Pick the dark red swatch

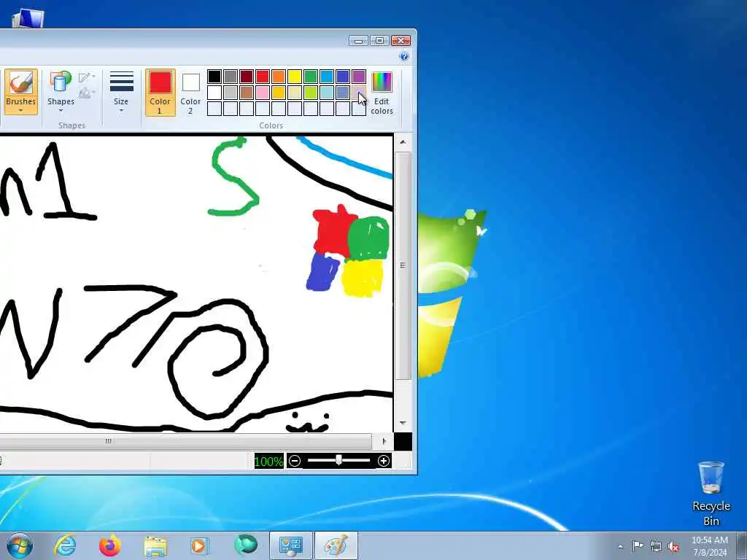coord(247,76)
